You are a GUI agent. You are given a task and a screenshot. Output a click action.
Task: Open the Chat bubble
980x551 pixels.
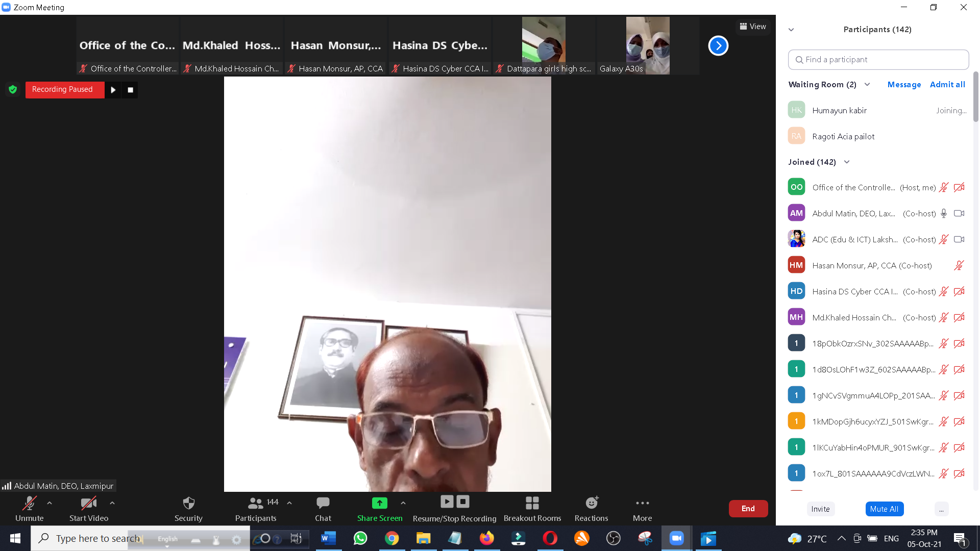(x=323, y=503)
